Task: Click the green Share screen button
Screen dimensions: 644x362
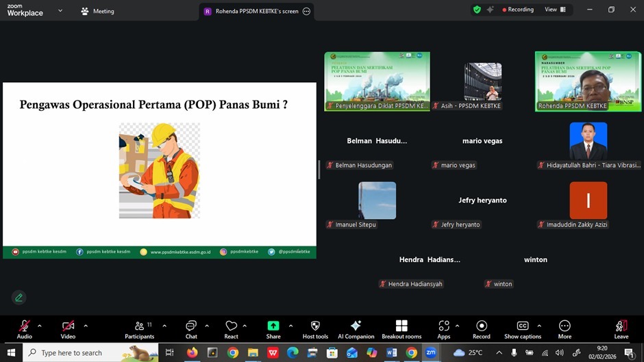Action: pyautogui.click(x=273, y=326)
